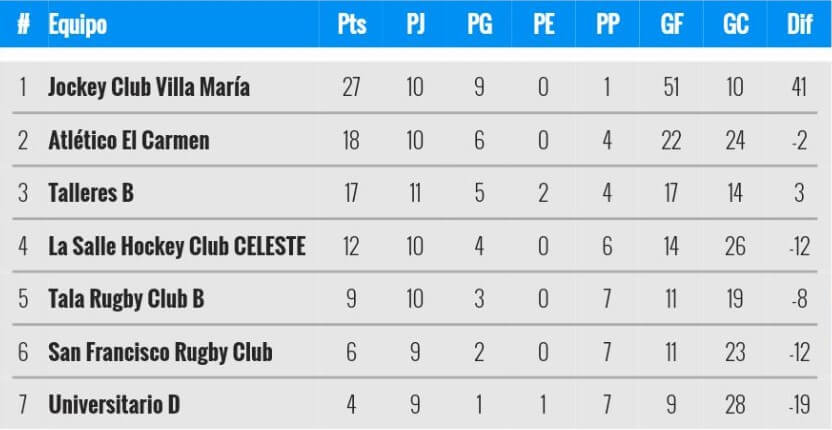Select the Atlético El Carmen team name
The width and height of the screenshot is (832, 430).
coord(129,141)
